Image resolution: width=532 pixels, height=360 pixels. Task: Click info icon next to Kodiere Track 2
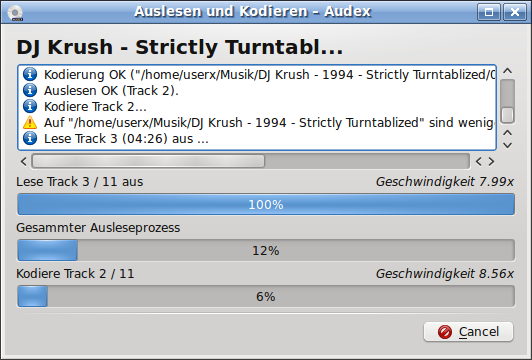[30, 106]
